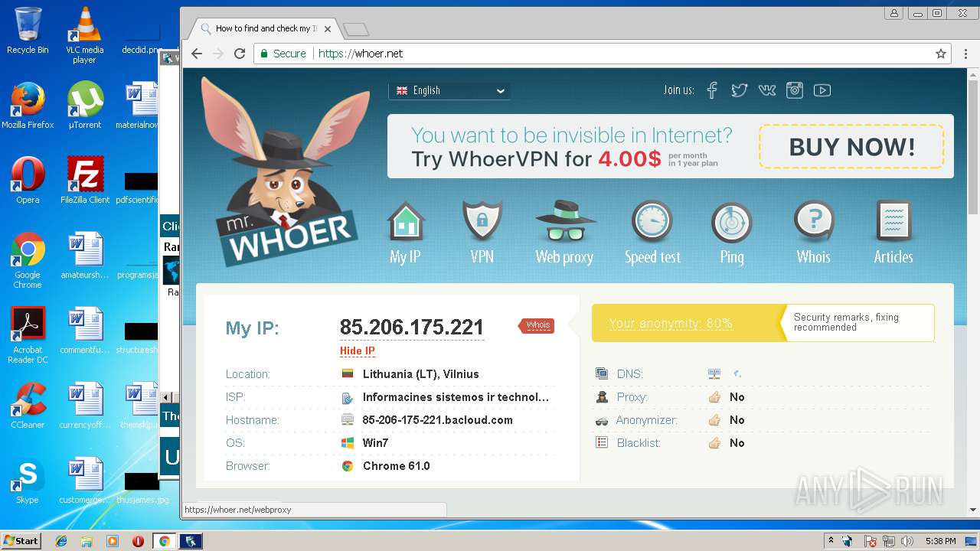Launch Acrobat Reader DC desktop shortcut
The width and height of the screenshot is (980, 551).
tap(28, 335)
